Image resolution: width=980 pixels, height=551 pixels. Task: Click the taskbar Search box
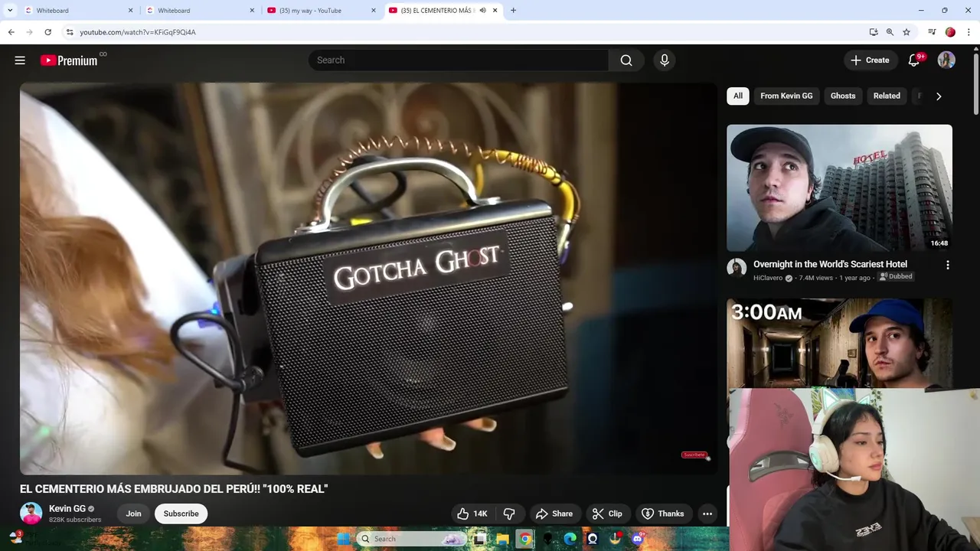[412, 539]
